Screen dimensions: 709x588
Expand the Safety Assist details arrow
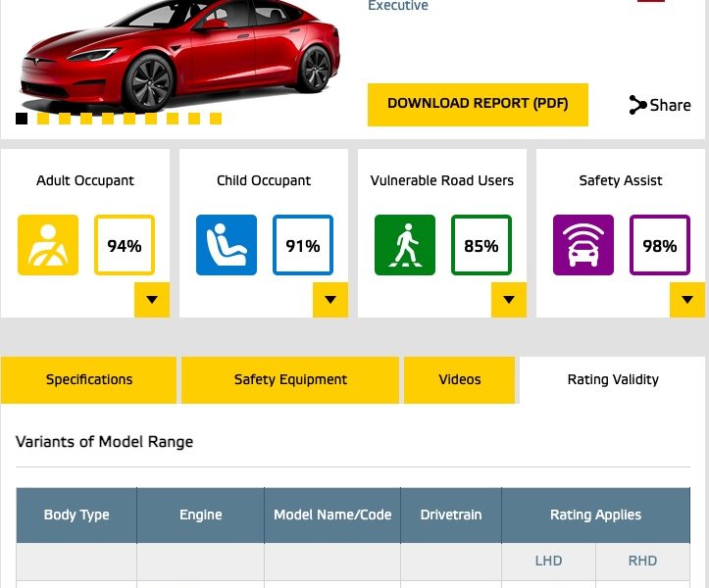click(687, 300)
